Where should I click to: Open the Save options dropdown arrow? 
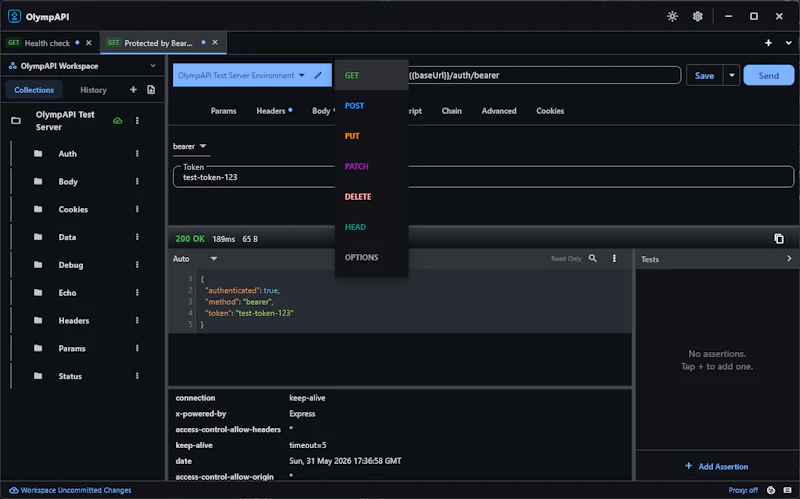click(732, 76)
